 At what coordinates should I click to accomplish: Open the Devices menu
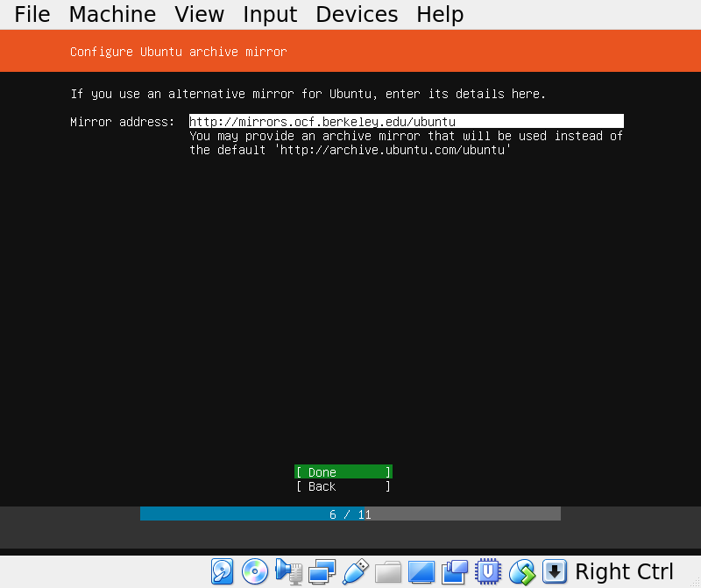357,14
